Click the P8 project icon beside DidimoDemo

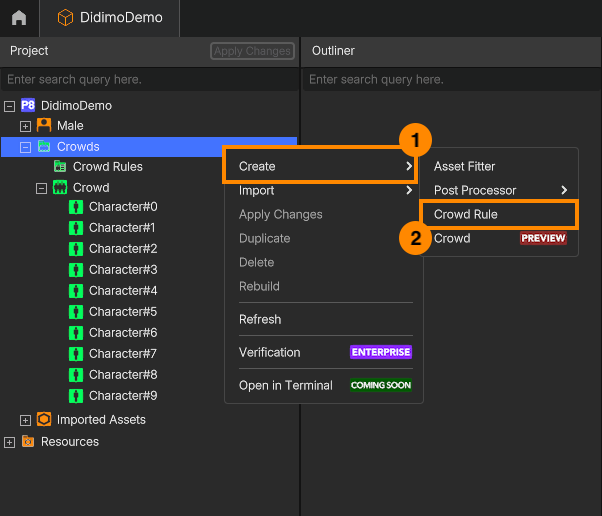click(x=28, y=105)
